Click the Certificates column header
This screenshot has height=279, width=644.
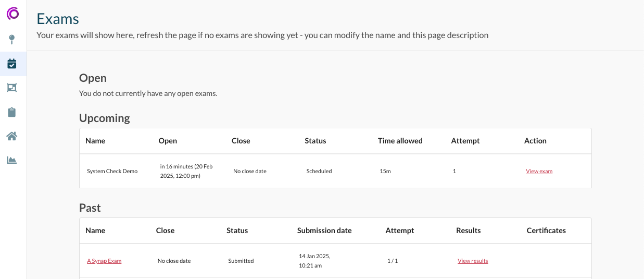pos(546,231)
